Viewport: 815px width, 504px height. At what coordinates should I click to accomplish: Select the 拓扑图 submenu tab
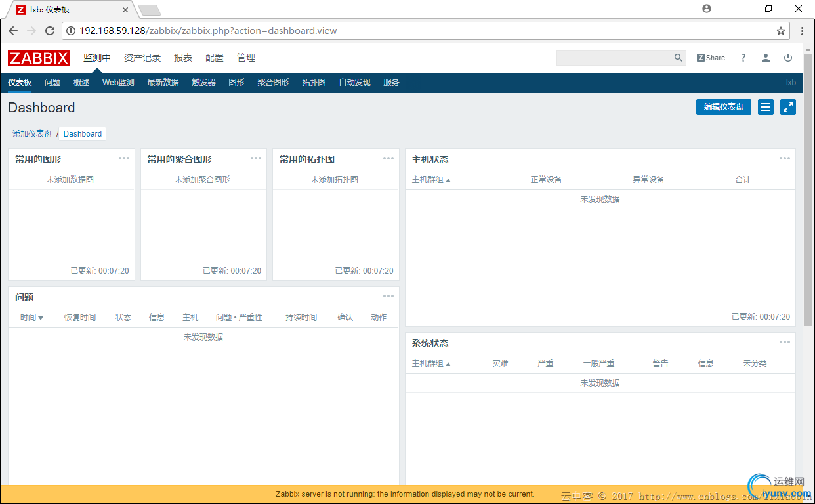click(x=314, y=83)
